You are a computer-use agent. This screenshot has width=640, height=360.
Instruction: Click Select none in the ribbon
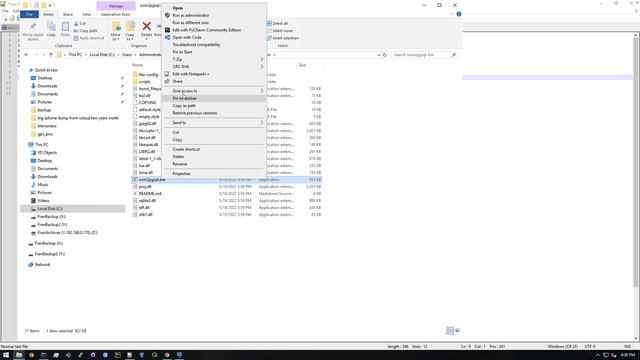(280, 31)
